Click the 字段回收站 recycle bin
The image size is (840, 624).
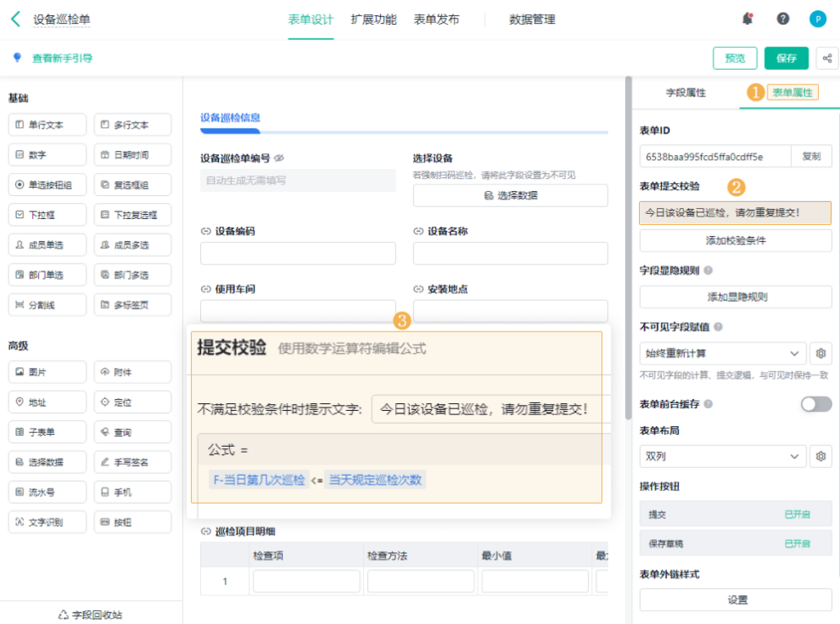(90, 614)
